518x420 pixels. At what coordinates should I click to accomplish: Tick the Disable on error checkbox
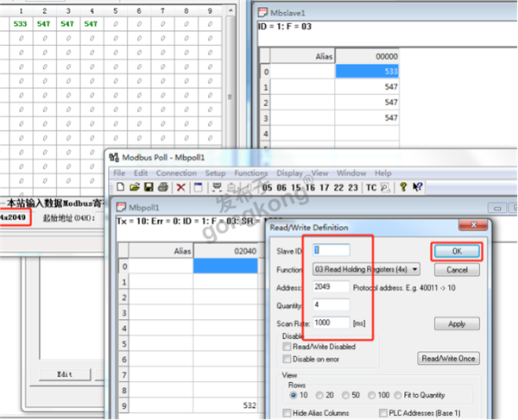coord(287,359)
